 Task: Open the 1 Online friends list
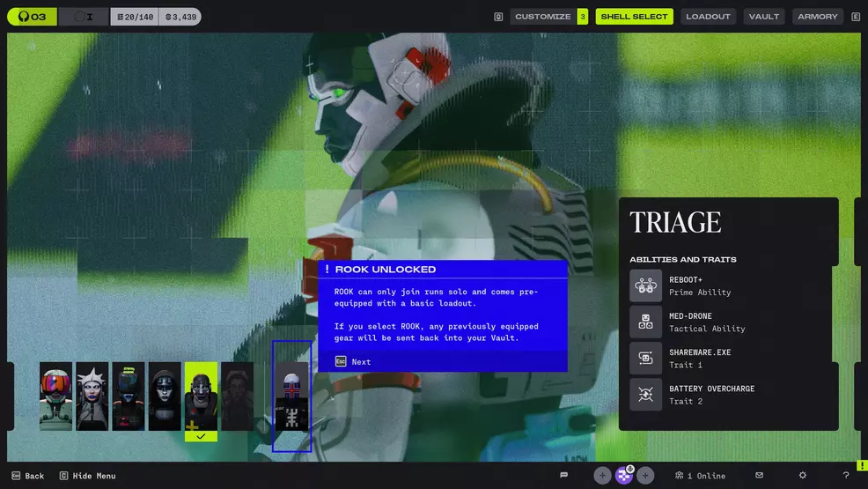(700, 476)
